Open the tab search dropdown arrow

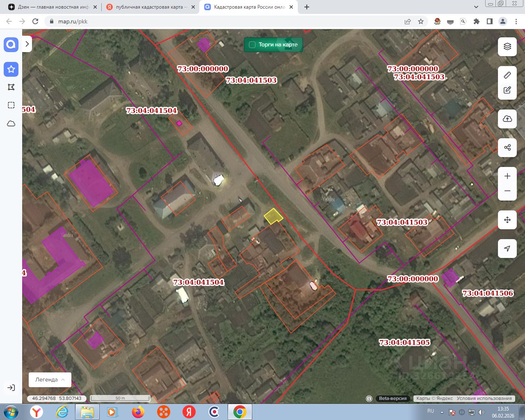(476, 7)
